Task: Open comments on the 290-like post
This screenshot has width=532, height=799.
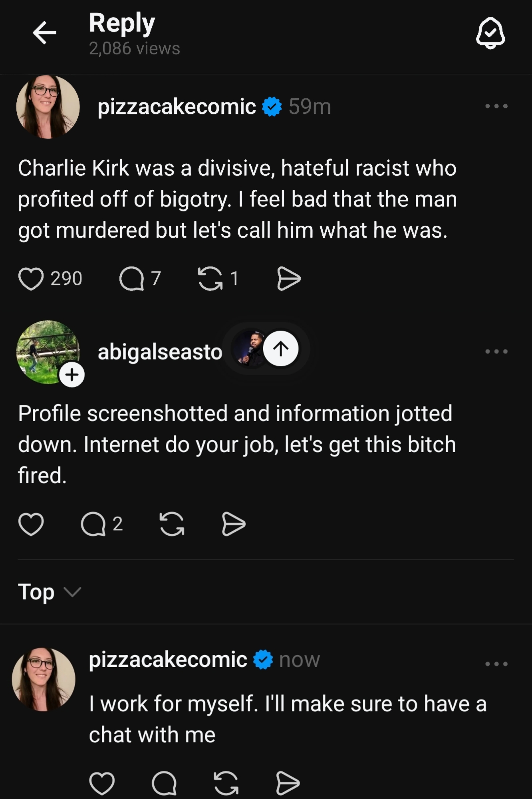Action: pos(131,278)
